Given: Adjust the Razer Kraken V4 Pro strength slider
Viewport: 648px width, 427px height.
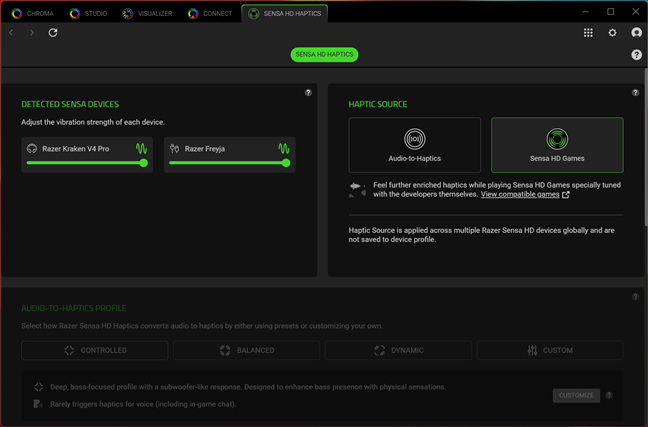Looking at the screenshot, I should (x=87, y=163).
